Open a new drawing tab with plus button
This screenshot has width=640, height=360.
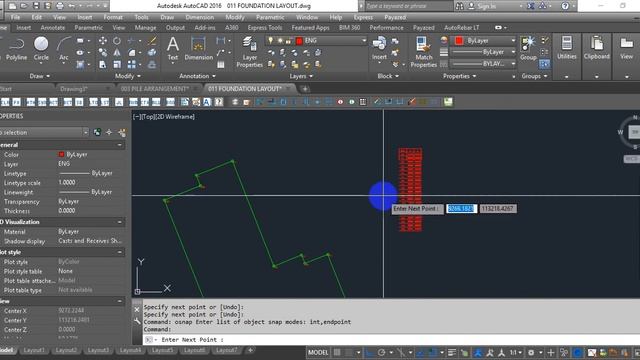(304, 89)
